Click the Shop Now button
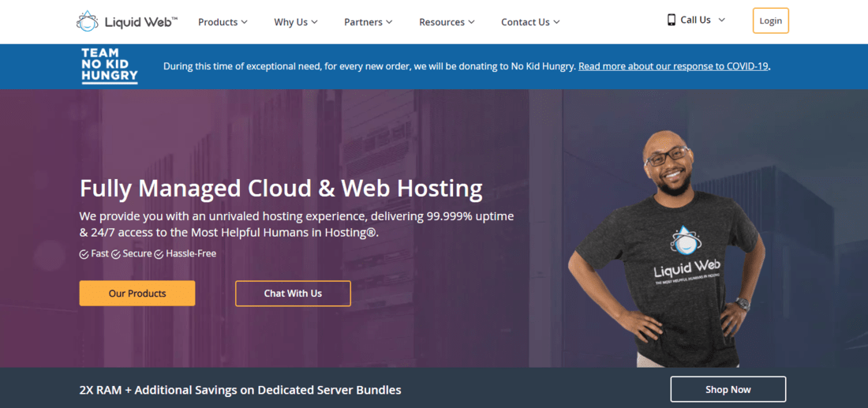This screenshot has height=408, width=868. [x=728, y=389]
